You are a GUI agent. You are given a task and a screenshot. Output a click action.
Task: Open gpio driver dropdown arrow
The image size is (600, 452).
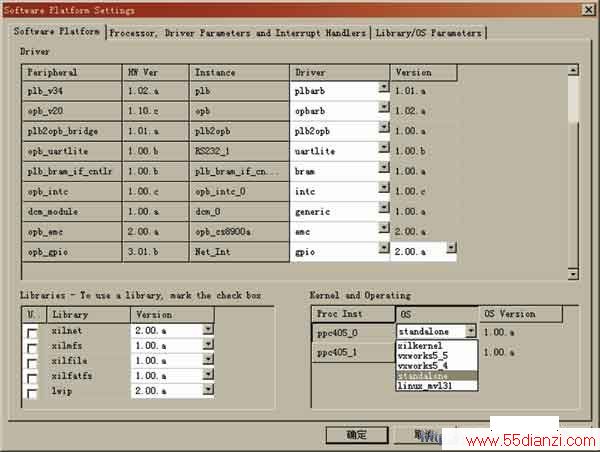coord(384,248)
